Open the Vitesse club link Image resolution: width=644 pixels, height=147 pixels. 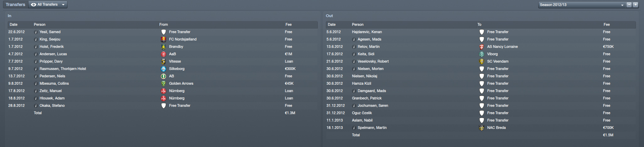click(x=175, y=61)
